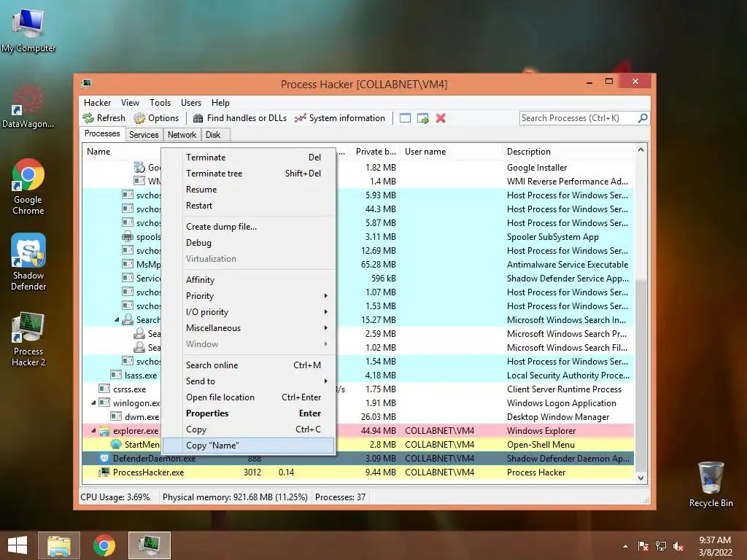Select the Processes tab

[102, 133]
